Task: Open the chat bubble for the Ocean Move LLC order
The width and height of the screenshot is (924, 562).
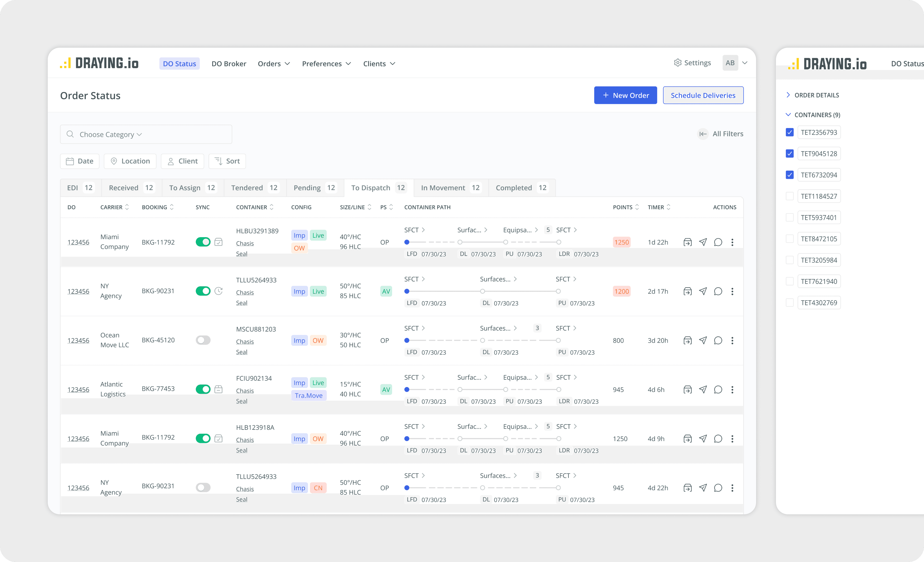Action: click(718, 340)
